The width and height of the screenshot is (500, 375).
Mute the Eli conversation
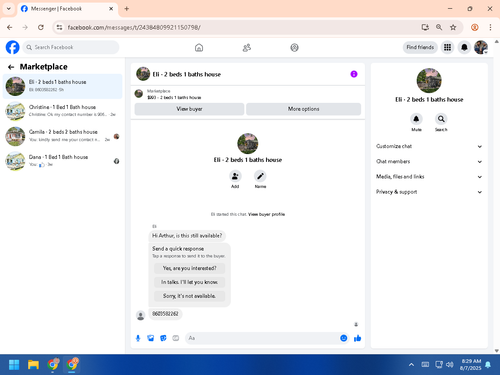(416, 119)
